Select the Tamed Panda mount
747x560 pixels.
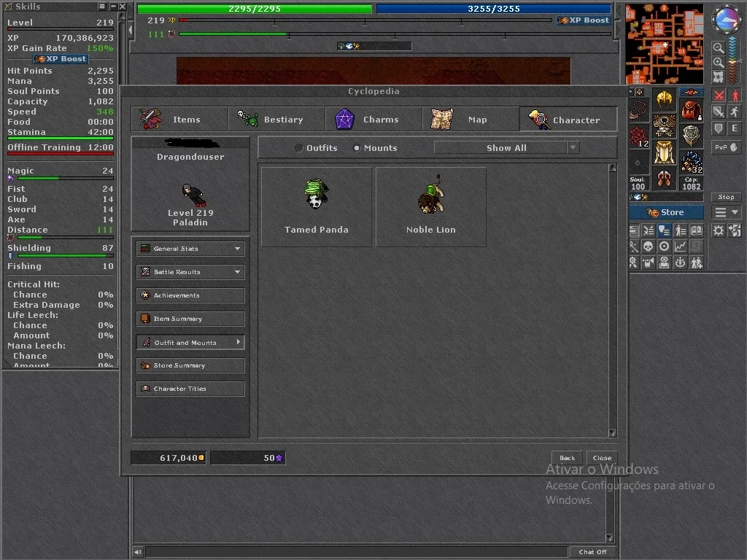(x=317, y=206)
